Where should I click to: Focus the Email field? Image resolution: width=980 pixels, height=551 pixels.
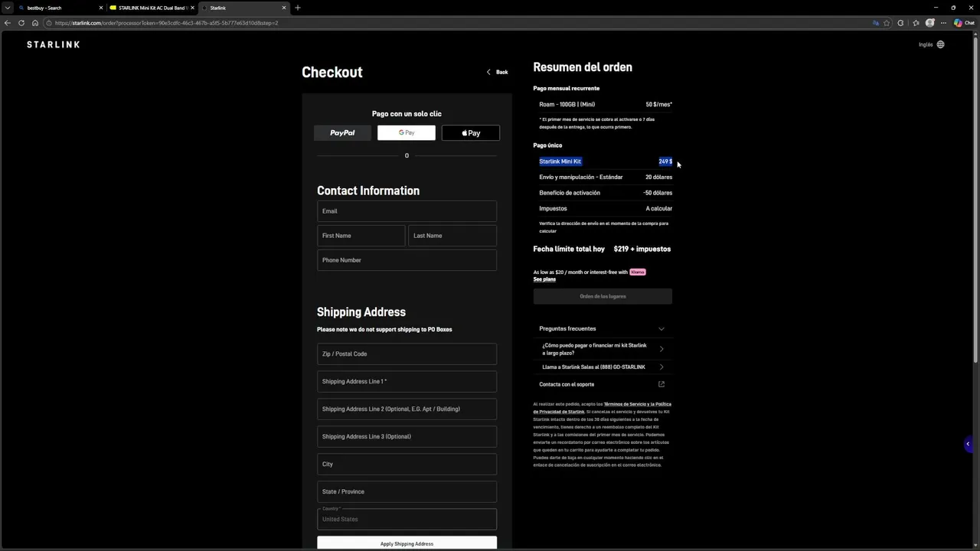click(407, 211)
